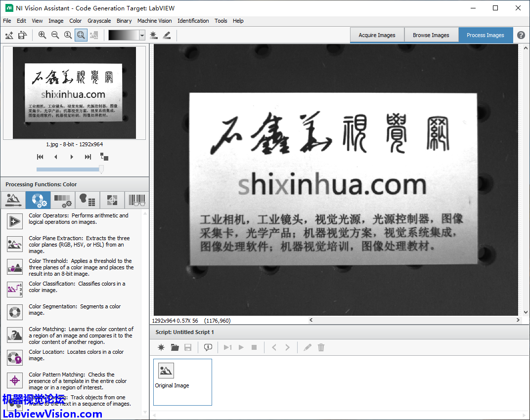Set image zoom to 1:1

point(68,35)
